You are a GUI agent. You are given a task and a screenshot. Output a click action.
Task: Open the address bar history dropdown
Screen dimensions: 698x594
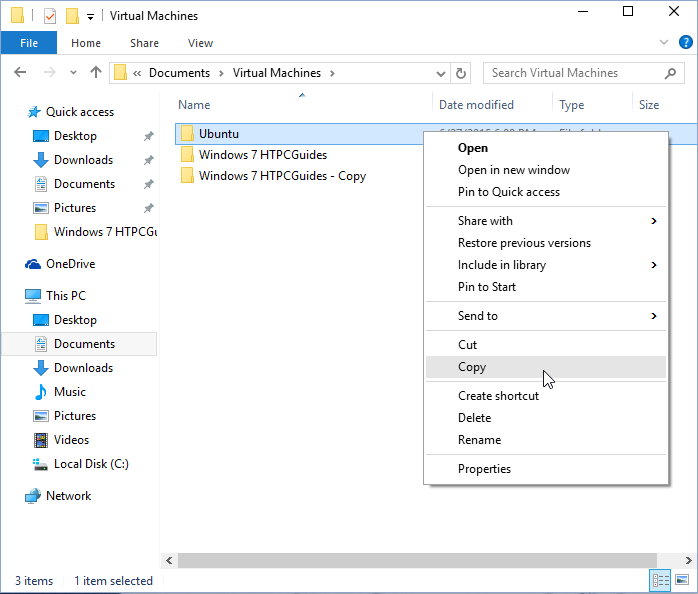point(441,73)
